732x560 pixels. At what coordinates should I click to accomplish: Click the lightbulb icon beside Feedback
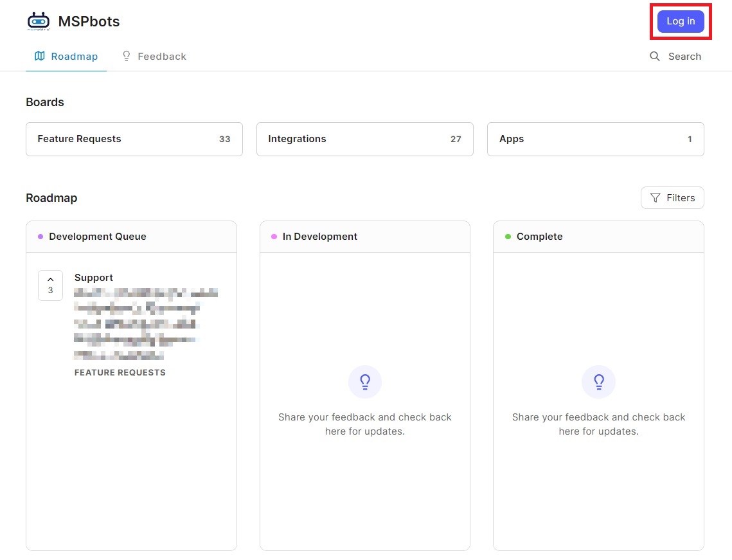[127, 56]
